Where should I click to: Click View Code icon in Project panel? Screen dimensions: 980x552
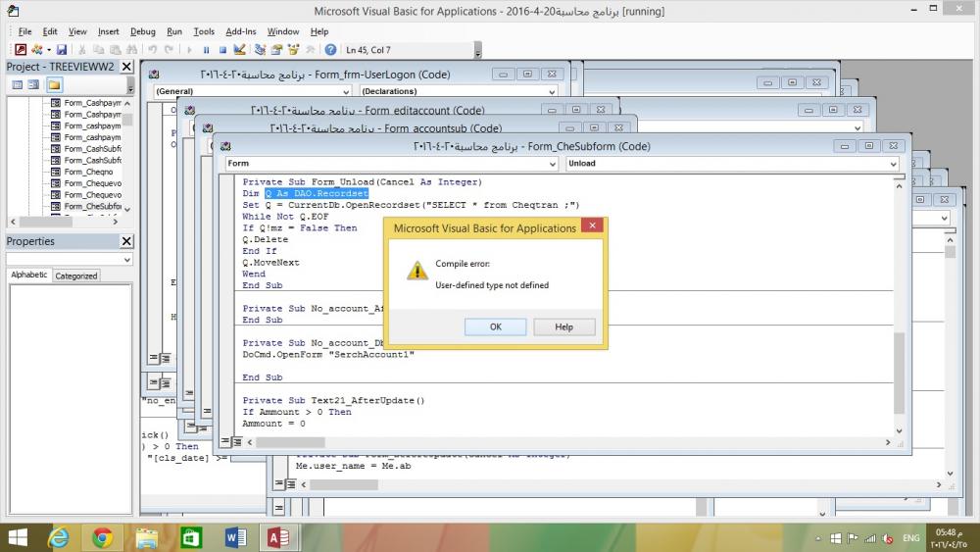tap(18, 84)
